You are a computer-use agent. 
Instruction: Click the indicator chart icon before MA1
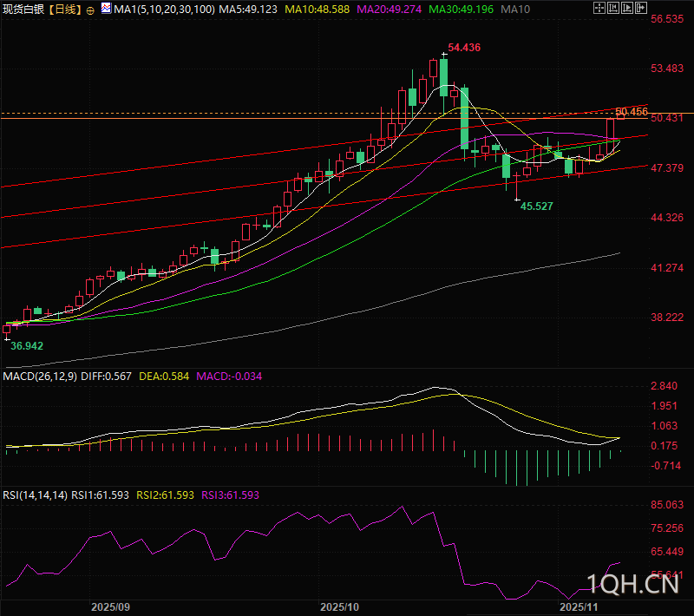click(x=106, y=9)
